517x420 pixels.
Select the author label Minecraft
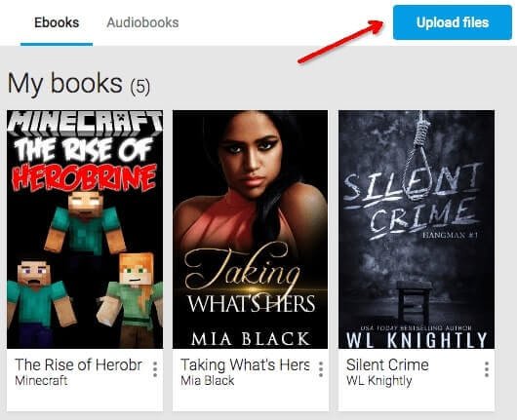click(x=41, y=381)
